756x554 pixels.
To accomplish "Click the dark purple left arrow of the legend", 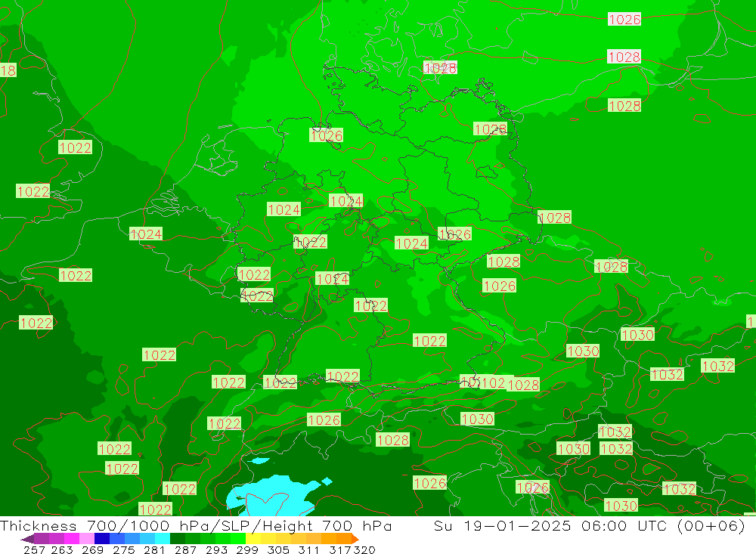I will pyautogui.click(x=27, y=539).
